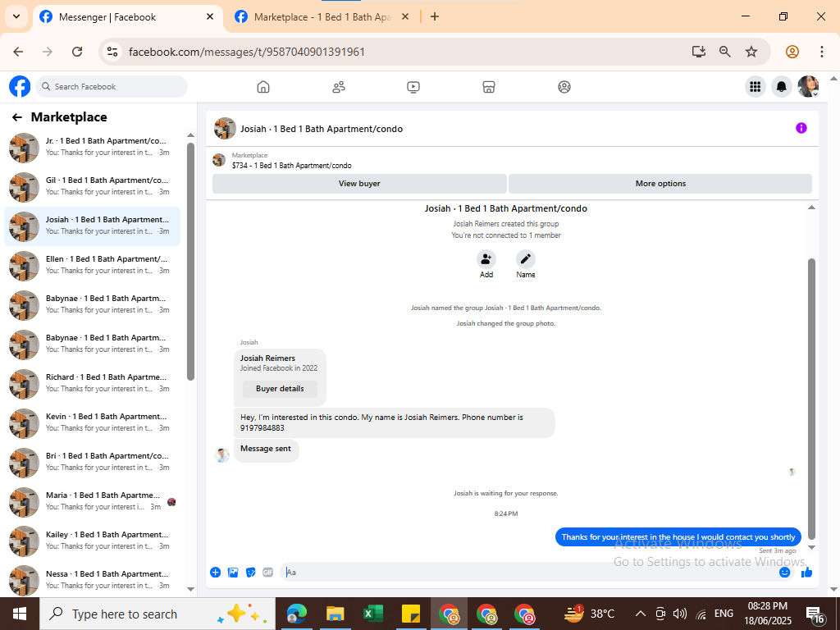Open the Kailey 1 Bed 1 Bath conversation

[x=92, y=541]
